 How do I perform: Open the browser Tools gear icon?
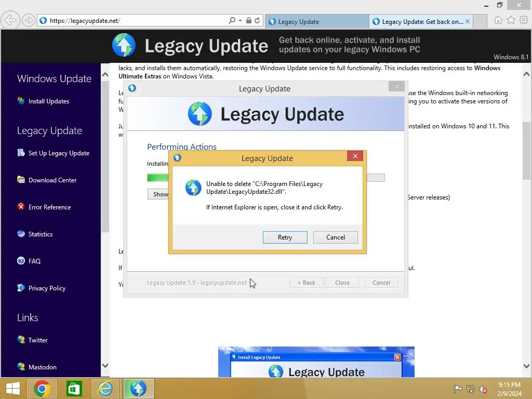point(524,20)
